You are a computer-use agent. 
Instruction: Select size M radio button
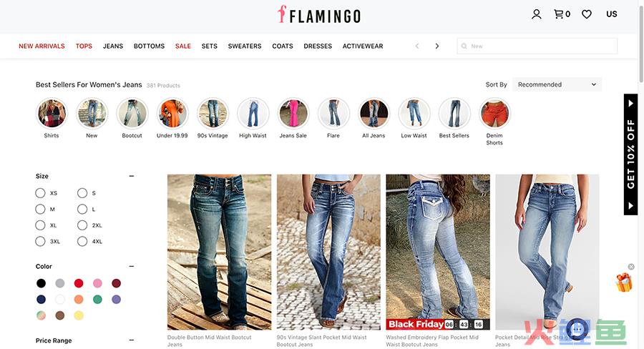[x=40, y=209]
